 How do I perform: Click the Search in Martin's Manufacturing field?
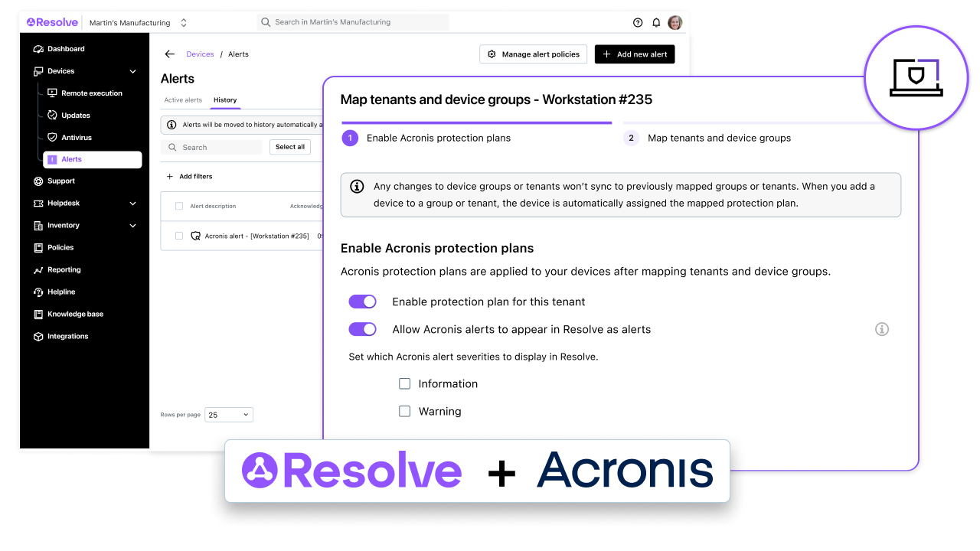(x=353, y=22)
